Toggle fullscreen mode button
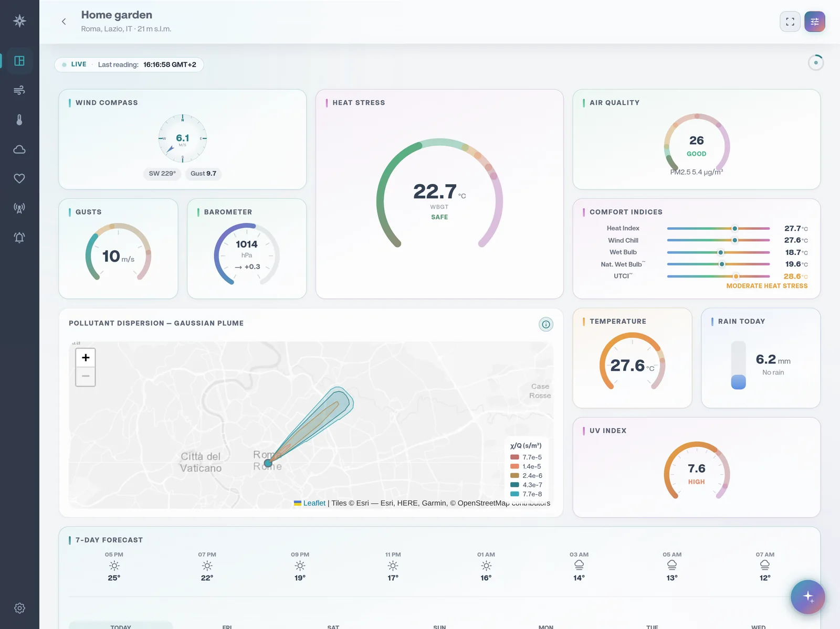The image size is (840, 629). [790, 22]
